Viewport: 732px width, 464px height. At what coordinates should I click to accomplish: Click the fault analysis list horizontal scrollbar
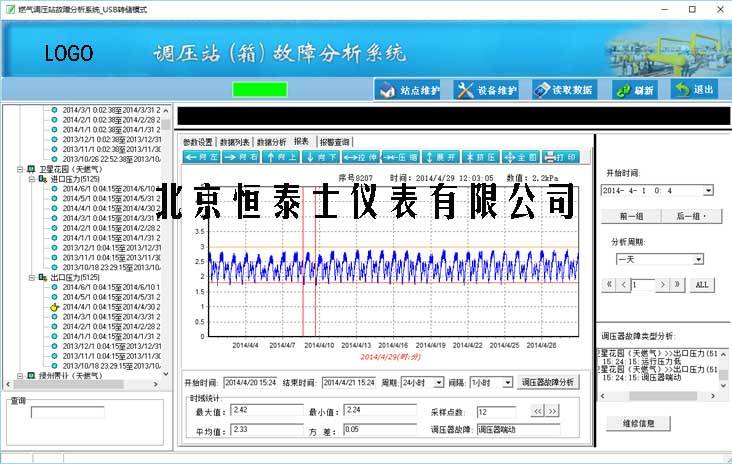(x=657, y=396)
